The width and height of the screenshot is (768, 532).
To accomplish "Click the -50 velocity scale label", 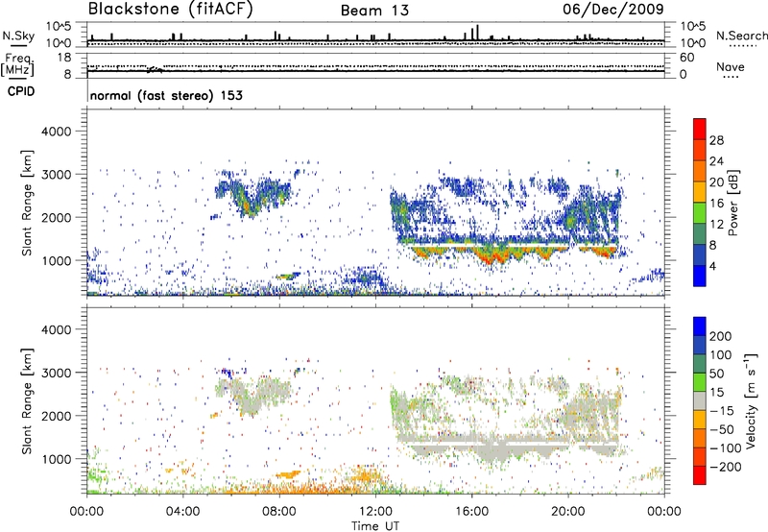I will (722, 429).
